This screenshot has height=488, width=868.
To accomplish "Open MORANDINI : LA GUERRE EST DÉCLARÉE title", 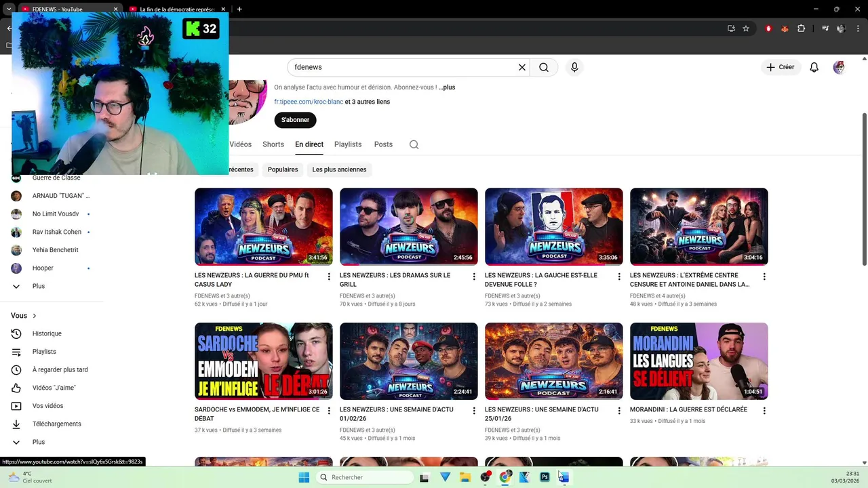I will (x=688, y=409).
